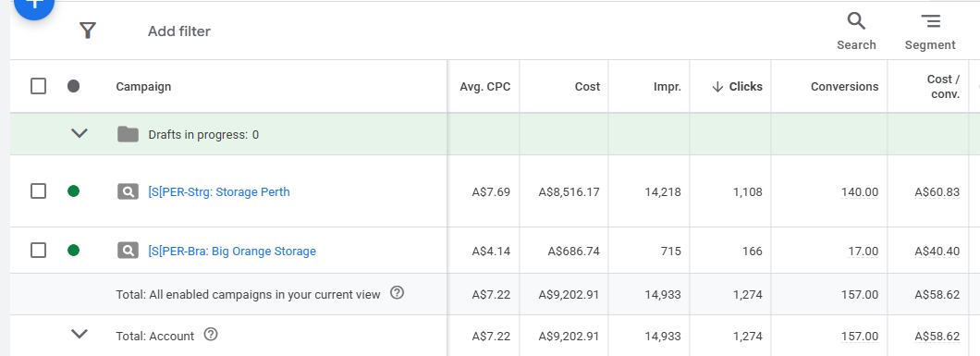The image size is (980, 356).
Task: Collapse the Drafts in progress row
Action: tap(80, 133)
